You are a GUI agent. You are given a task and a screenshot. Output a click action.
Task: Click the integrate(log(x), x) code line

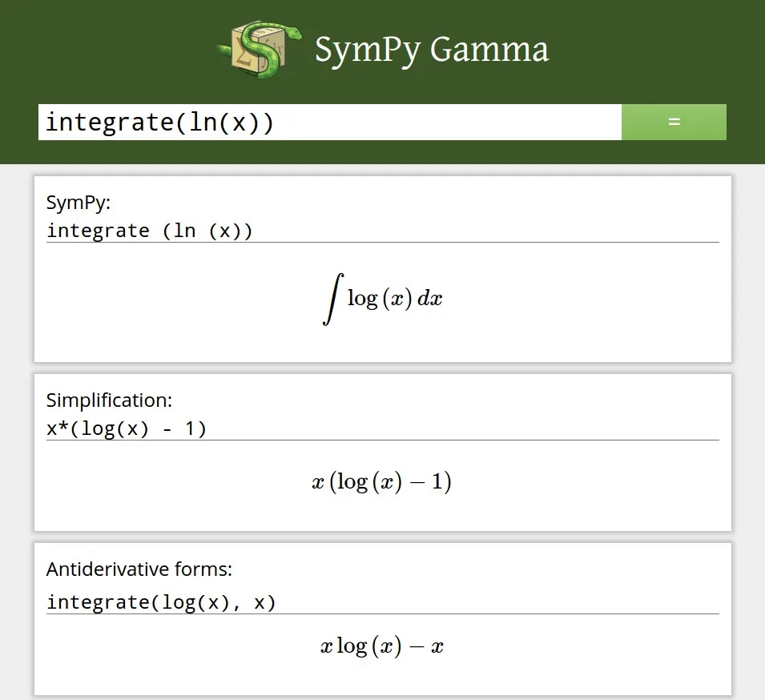point(162,601)
